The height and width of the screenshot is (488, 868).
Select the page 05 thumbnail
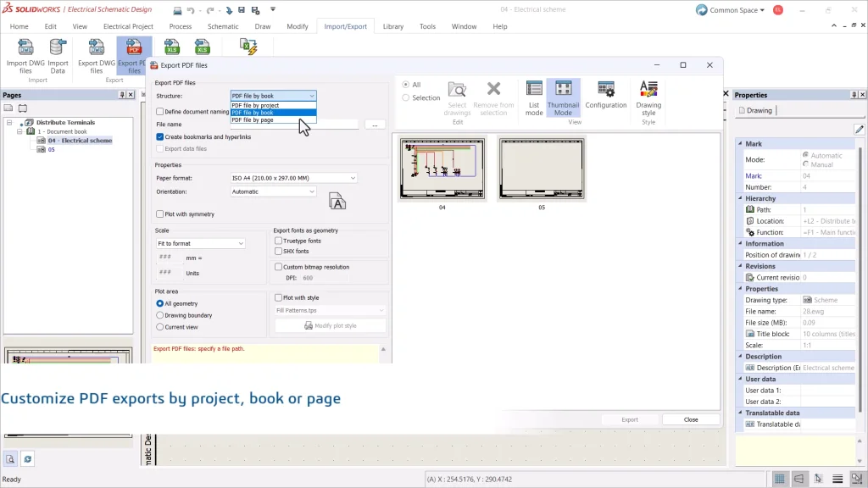[541, 169]
